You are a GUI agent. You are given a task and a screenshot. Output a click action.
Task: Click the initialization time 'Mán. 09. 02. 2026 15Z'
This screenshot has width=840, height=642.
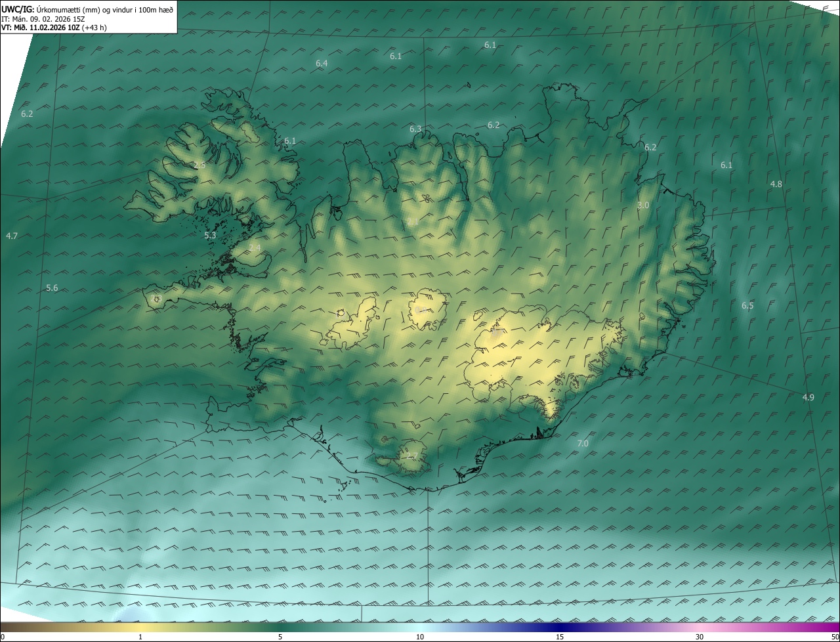pos(49,18)
